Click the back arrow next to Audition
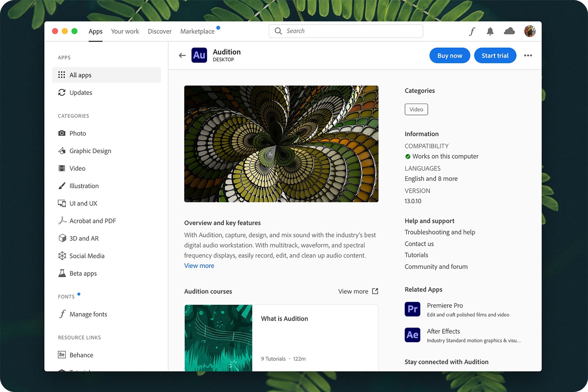This screenshot has width=588, height=392. 182,55
